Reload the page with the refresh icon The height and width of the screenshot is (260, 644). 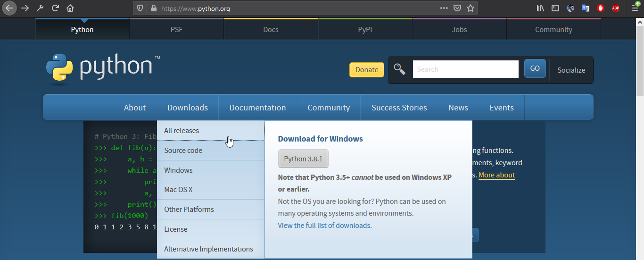55,8
